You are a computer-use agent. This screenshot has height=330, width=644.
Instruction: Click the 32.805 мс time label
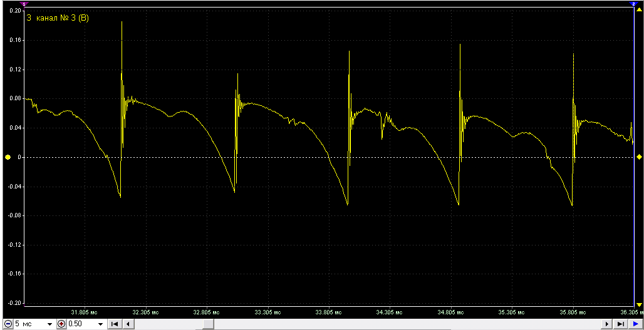[x=206, y=312]
